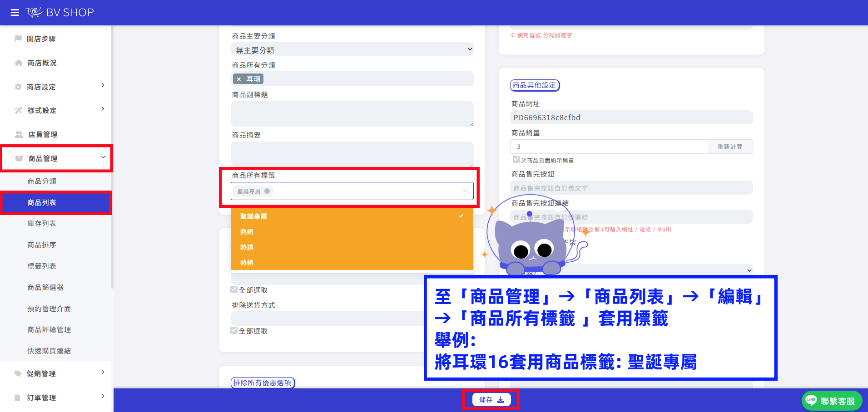Click the wand icon beside 樣式設定
Screen dimensions: 868x412
coord(18,110)
